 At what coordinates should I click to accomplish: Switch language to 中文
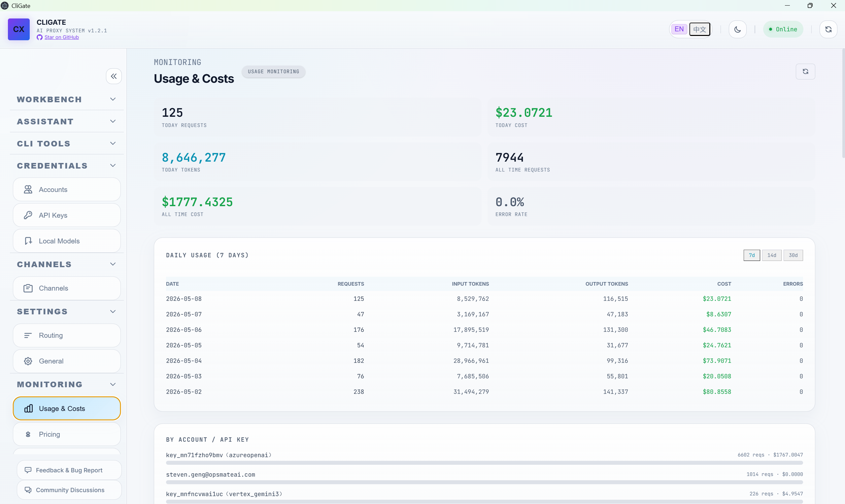pyautogui.click(x=699, y=29)
